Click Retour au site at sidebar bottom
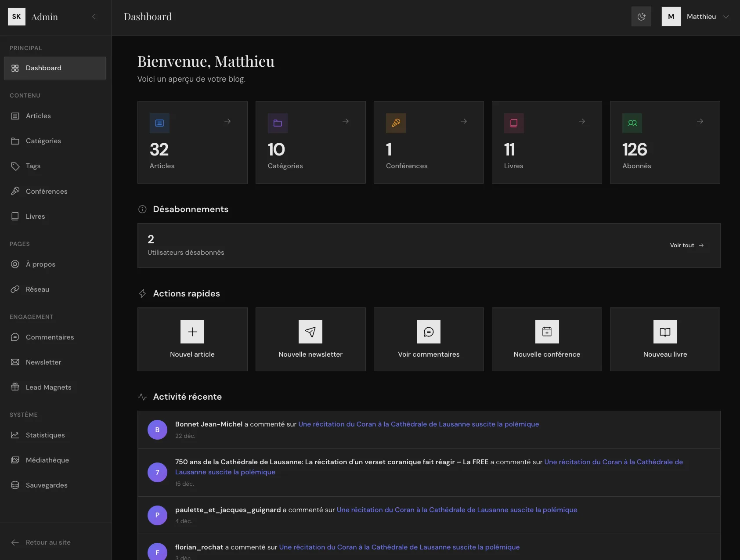The image size is (740, 560). 47,542
